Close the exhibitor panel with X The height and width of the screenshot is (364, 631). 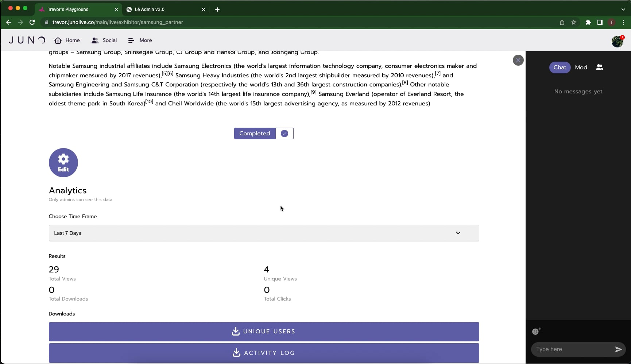(518, 60)
